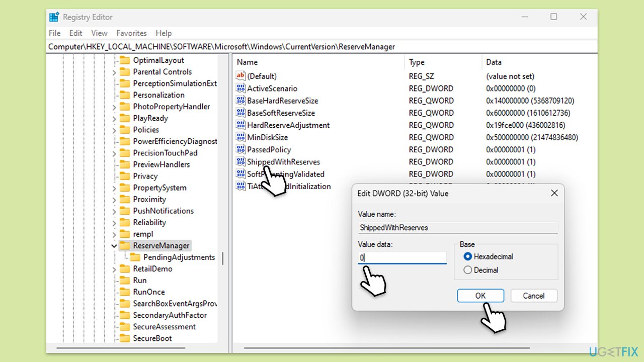Maximize the Registry Editor window
This screenshot has width=644, height=362.
(554, 17)
